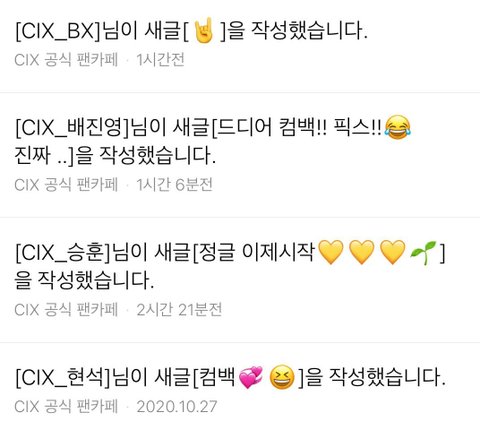The height and width of the screenshot is (430, 480).
Task: Click the third yellow heart in the 승훈 post
Action: [393, 252]
